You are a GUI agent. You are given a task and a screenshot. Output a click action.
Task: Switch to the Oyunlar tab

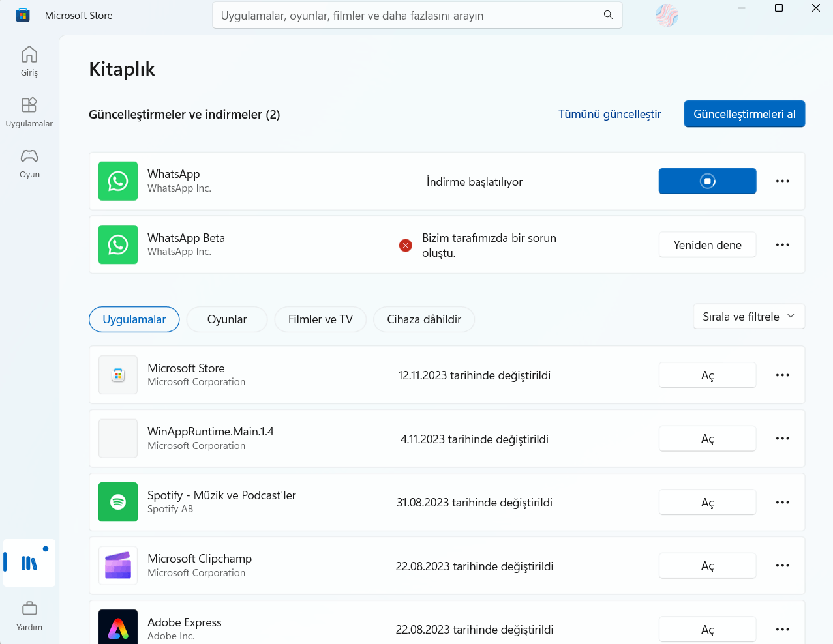(x=227, y=319)
